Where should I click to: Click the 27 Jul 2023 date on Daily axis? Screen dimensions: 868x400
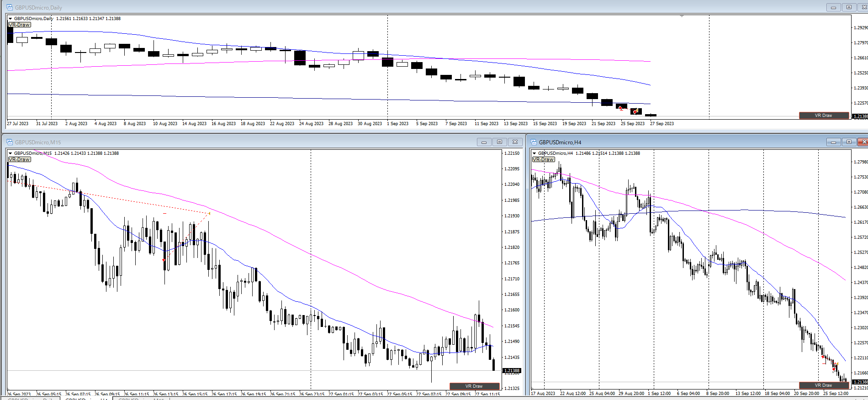coord(18,124)
